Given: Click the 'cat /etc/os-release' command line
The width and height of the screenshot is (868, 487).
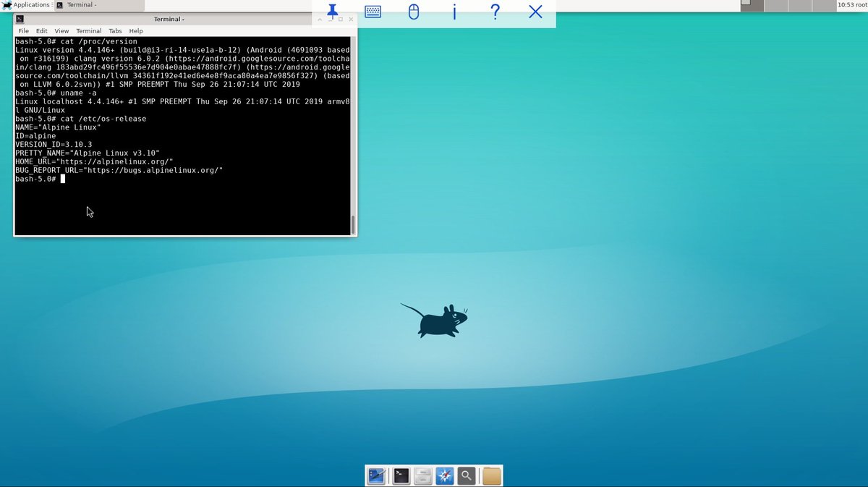Looking at the screenshot, I should tap(80, 119).
